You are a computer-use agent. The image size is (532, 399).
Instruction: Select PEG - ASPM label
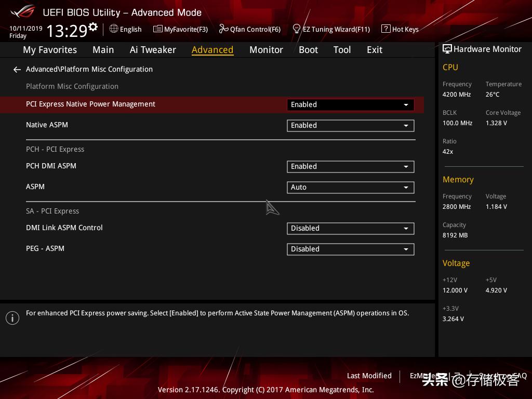(45, 248)
